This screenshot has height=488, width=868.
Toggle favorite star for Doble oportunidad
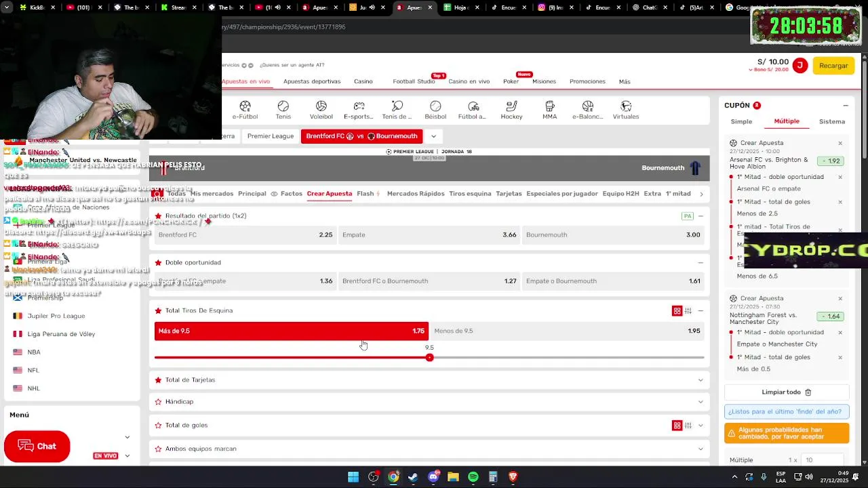[x=158, y=263]
